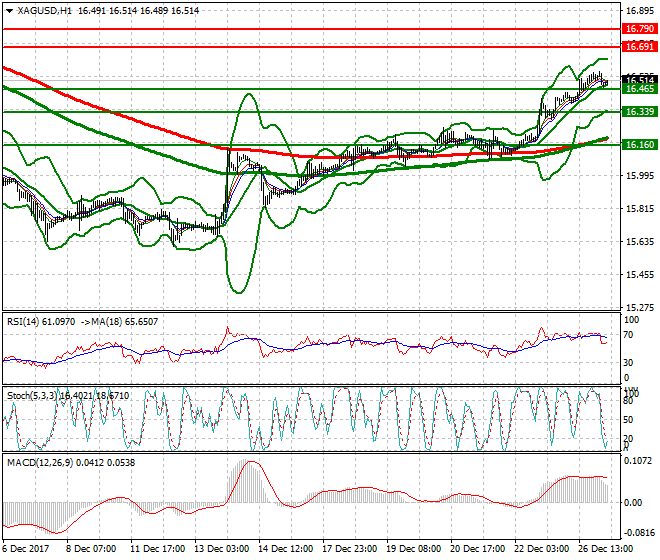This screenshot has height=560, width=660.
Task: Click the 19 Dec 08:00 time label
Action: click(x=414, y=549)
